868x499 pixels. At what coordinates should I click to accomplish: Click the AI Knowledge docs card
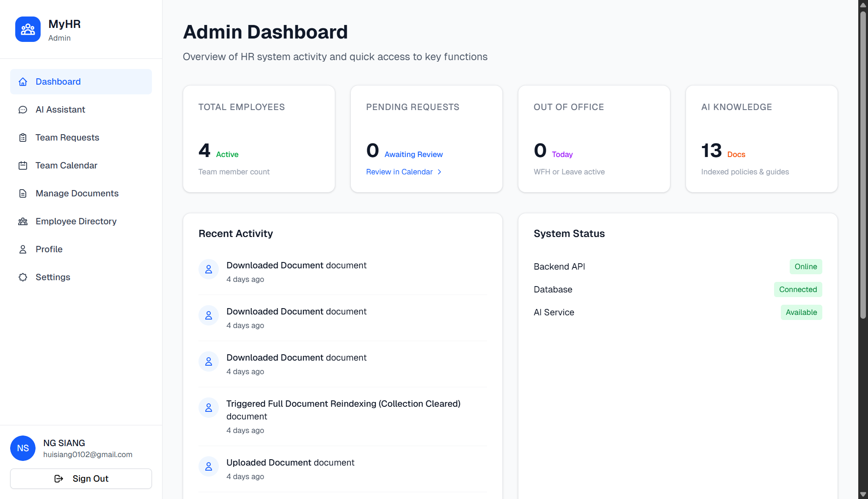pos(761,139)
